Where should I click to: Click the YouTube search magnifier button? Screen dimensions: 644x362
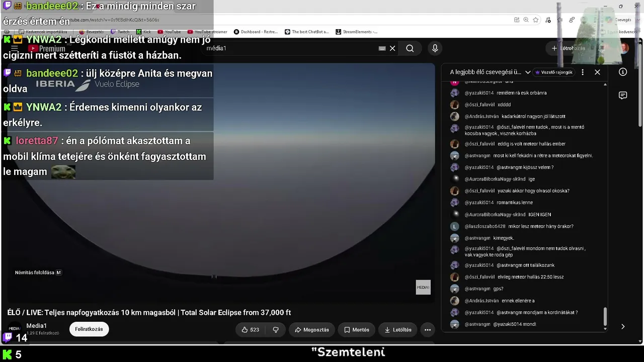[410, 48]
